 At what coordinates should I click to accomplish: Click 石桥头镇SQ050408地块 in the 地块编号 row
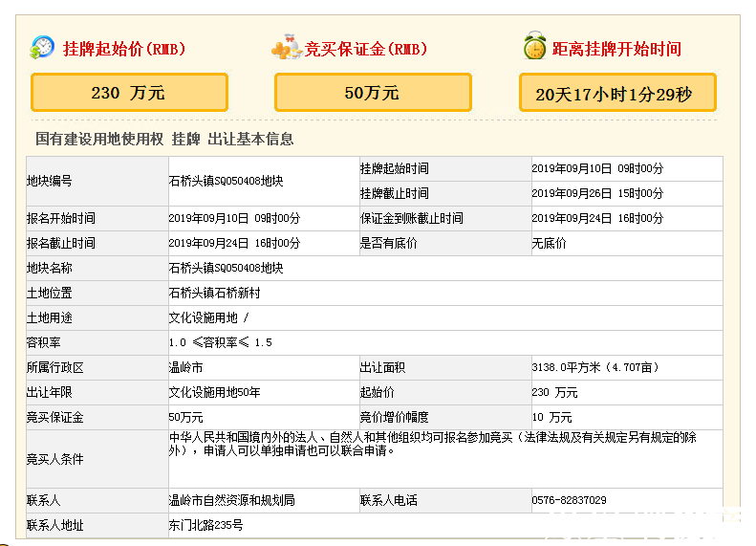[x=226, y=181]
